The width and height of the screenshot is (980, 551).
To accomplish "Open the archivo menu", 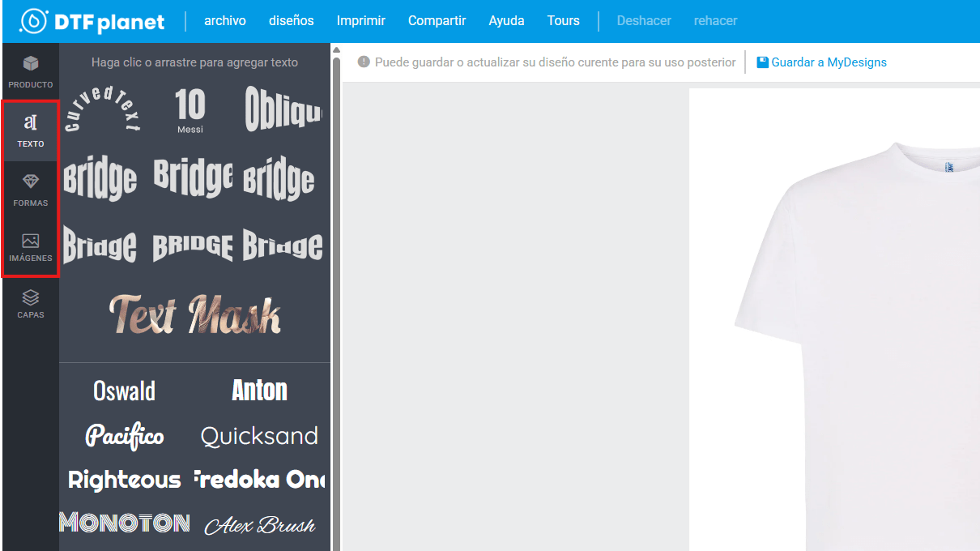I will click(224, 21).
